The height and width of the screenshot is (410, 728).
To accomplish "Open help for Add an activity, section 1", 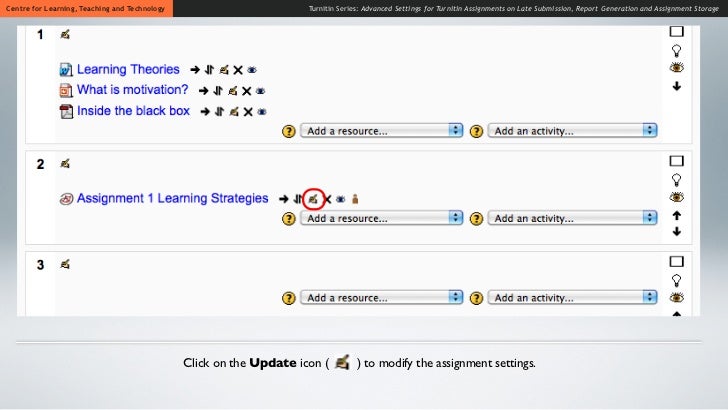I will tap(476, 131).
